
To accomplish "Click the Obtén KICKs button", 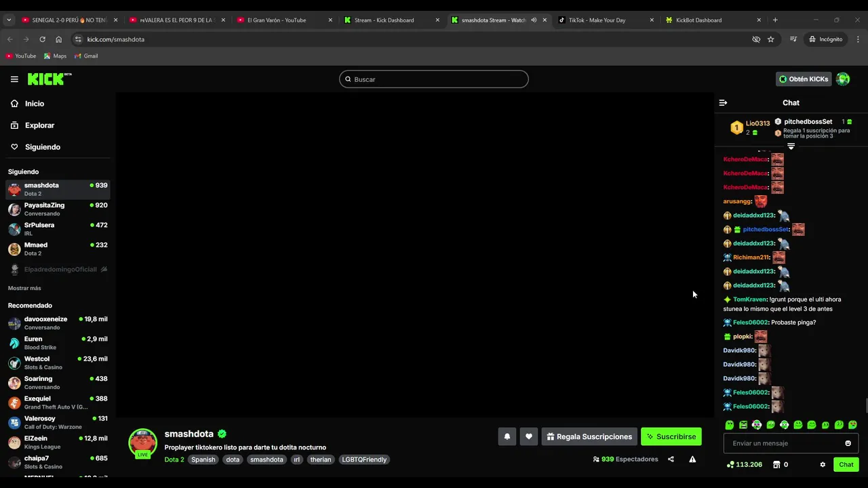I will 804,79.
